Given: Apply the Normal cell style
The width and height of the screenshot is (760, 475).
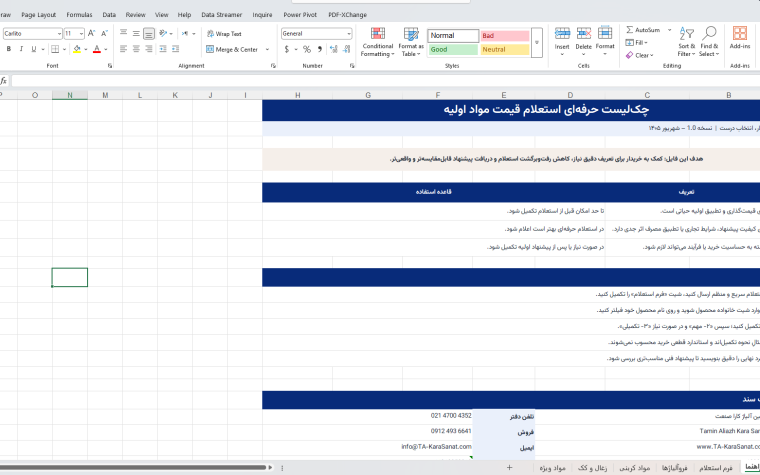Looking at the screenshot, I should [x=453, y=35].
